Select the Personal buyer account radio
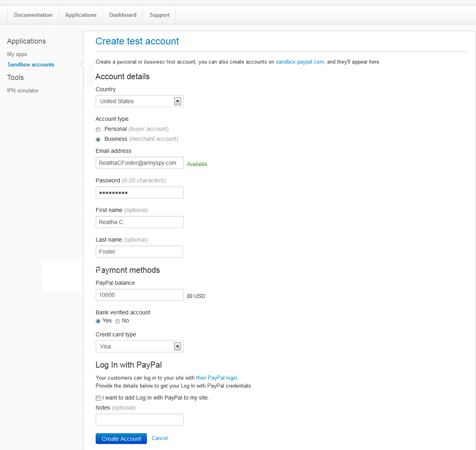The width and height of the screenshot is (476, 450). [98, 130]
